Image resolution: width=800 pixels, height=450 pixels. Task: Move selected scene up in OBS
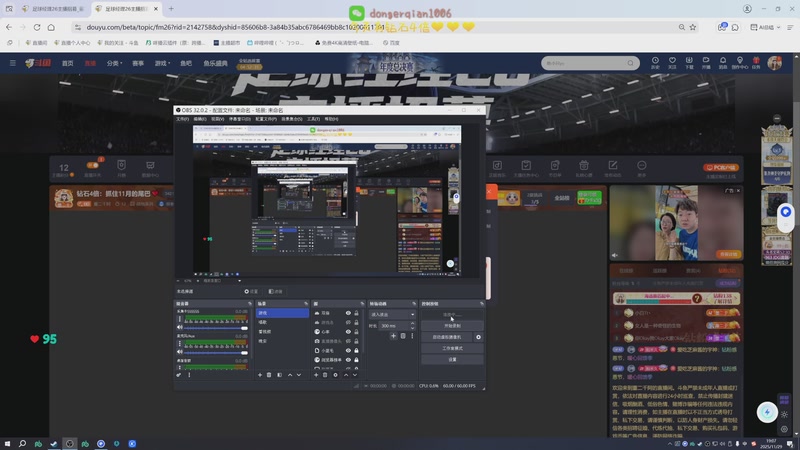coord(290,375)
